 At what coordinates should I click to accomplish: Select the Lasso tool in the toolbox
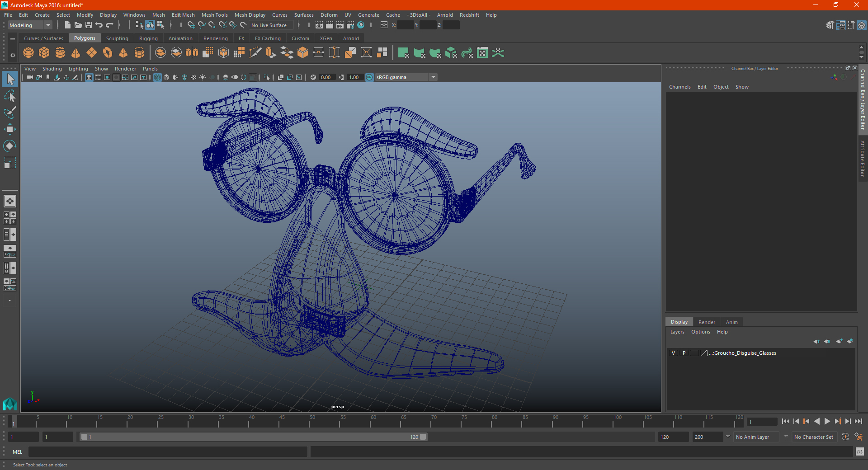click(10, 96)
